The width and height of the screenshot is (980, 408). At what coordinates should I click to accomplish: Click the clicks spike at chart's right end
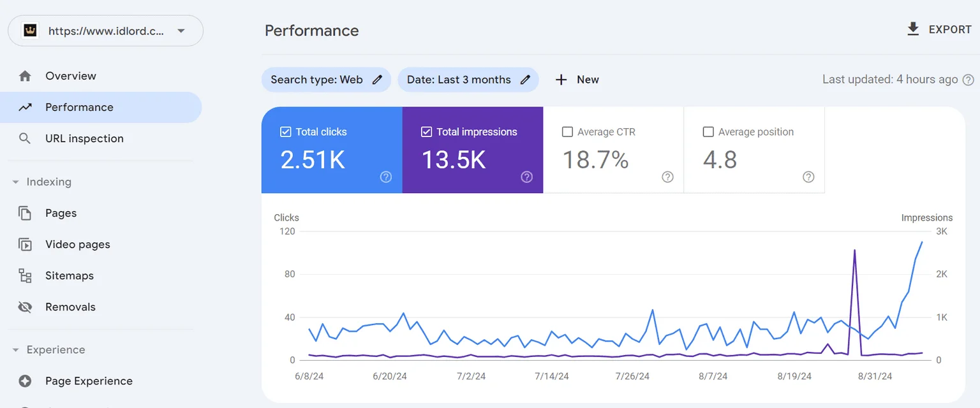(921, 242)
